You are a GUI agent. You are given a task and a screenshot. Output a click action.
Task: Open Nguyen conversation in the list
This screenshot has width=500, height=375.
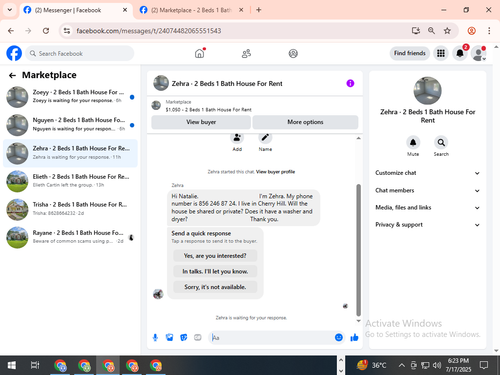[x=70, y=125]
